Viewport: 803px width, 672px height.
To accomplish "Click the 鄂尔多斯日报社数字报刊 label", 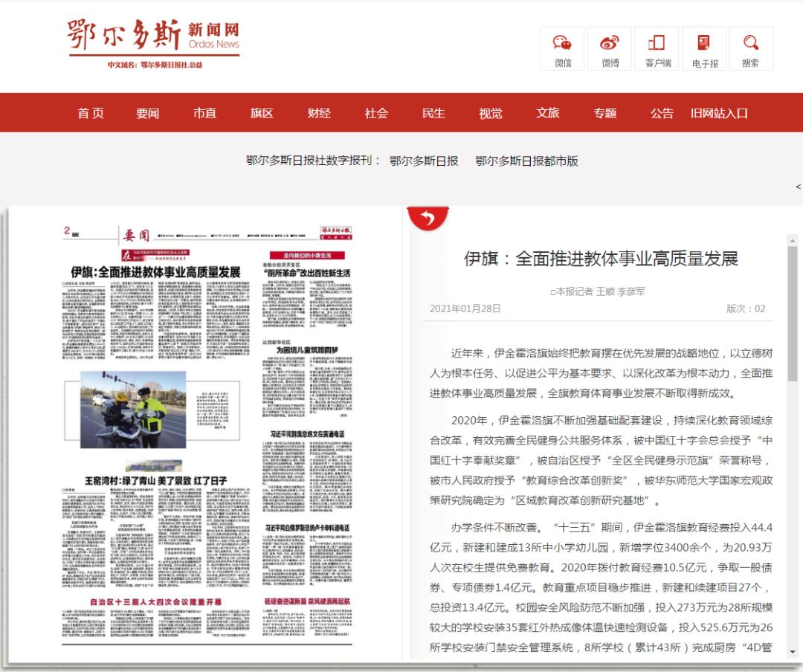I will 314,161.
